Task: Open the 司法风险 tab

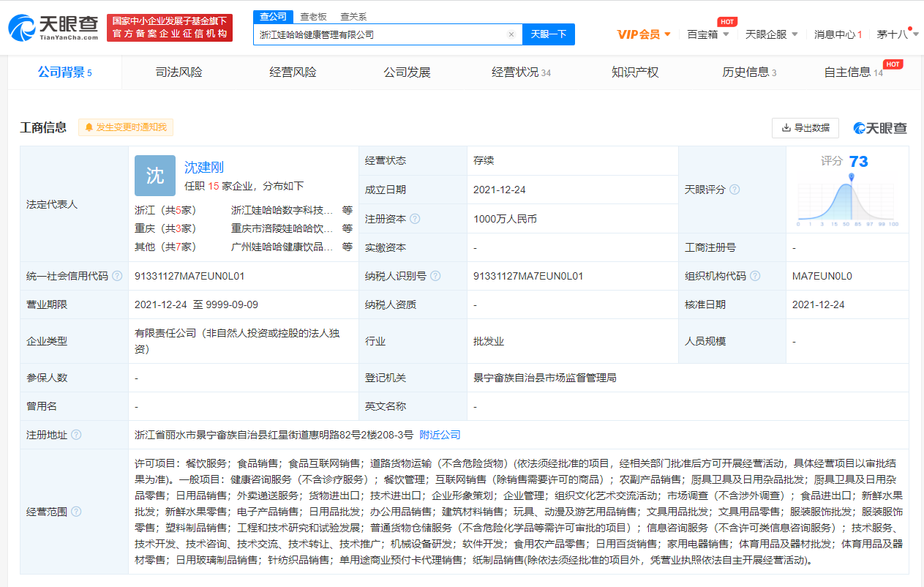Action: tap(179, 72)
